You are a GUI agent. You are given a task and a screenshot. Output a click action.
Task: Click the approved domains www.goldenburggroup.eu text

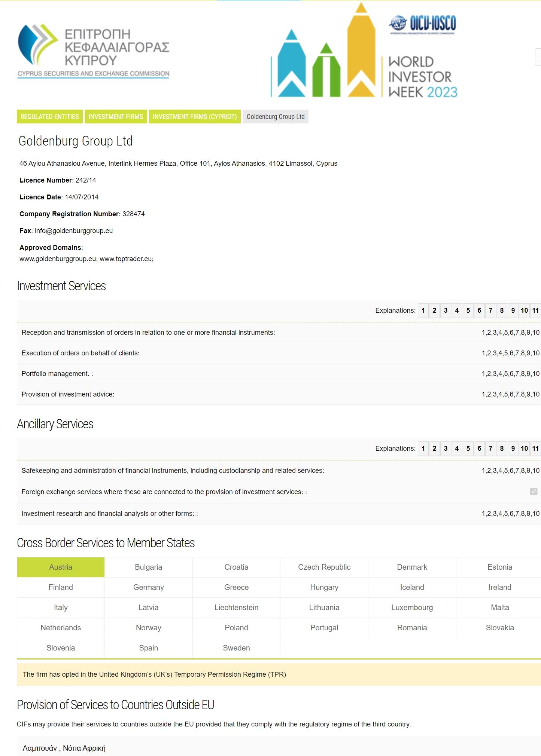click(58, 259)
